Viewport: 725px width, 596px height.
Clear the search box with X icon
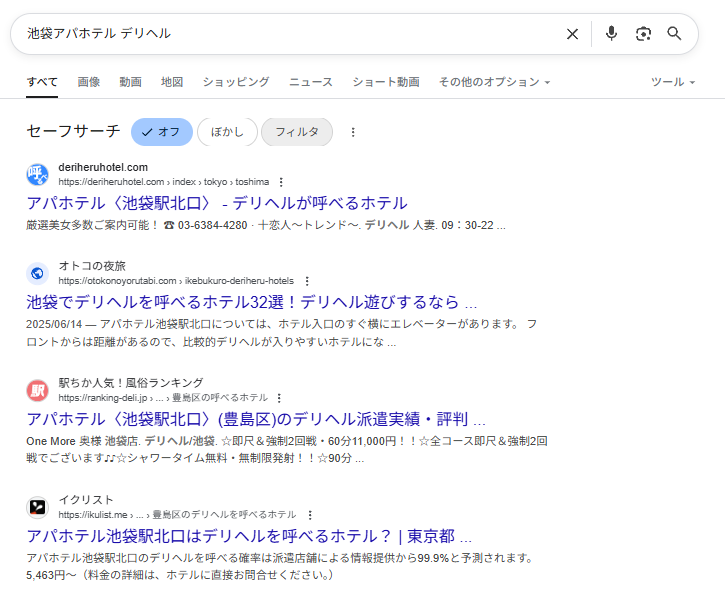[572, 34]
